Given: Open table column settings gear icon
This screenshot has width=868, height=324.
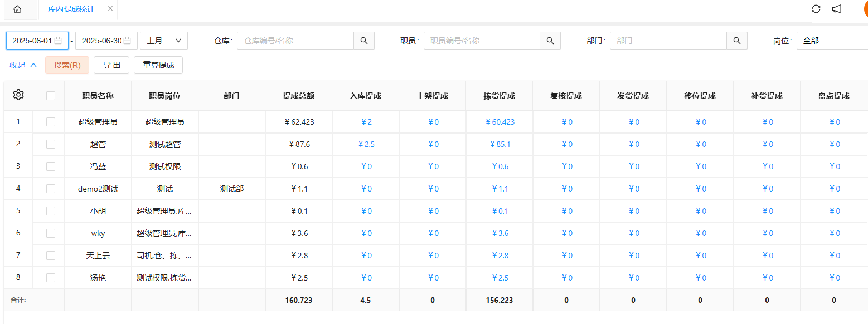Looking at the screenshot, I should (18, 95).
